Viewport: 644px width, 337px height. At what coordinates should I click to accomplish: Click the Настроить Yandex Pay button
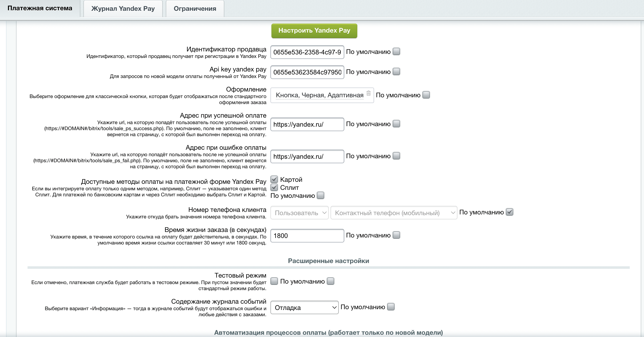point(314,31)
